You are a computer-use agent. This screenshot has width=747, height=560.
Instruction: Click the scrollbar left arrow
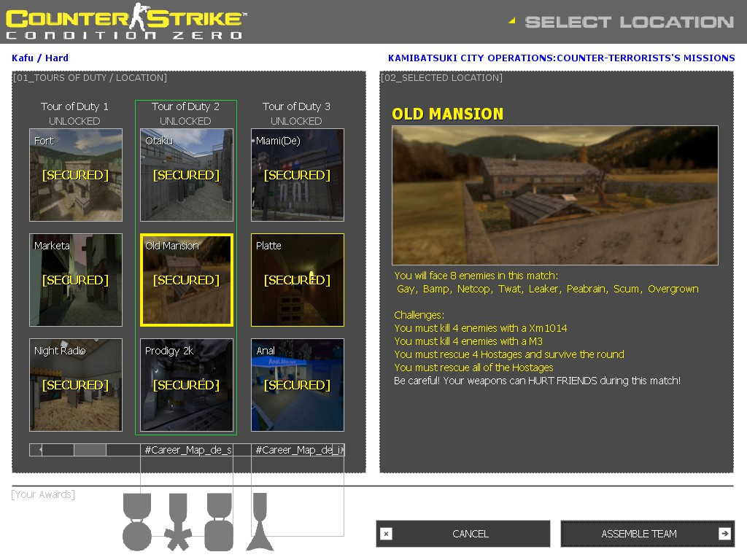[x=41, y=449]
